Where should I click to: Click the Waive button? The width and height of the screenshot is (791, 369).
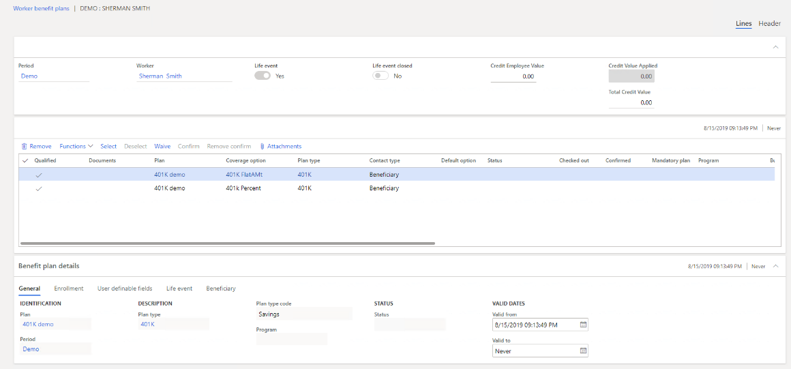coord(162,146)
